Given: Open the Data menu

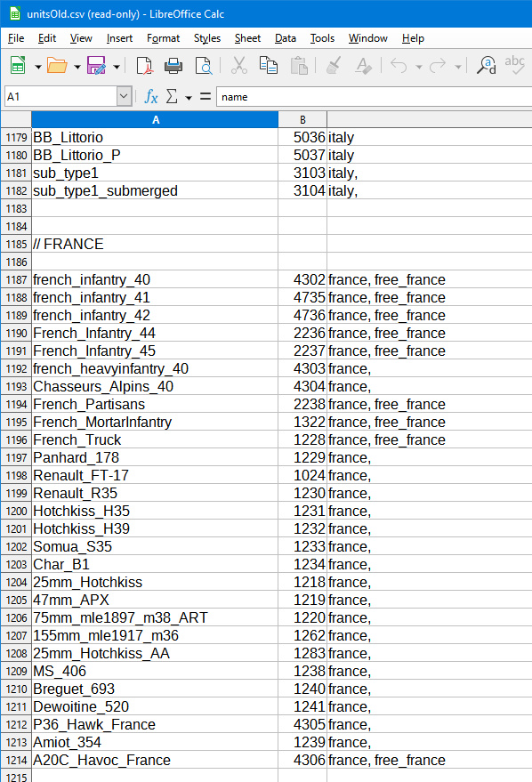Looking at the screenshot, I should coord(286,38).
